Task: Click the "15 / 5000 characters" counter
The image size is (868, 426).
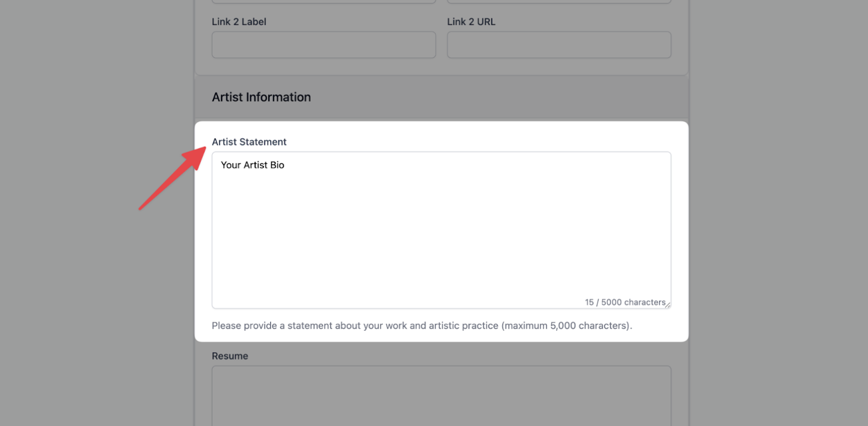Action: 625,302
